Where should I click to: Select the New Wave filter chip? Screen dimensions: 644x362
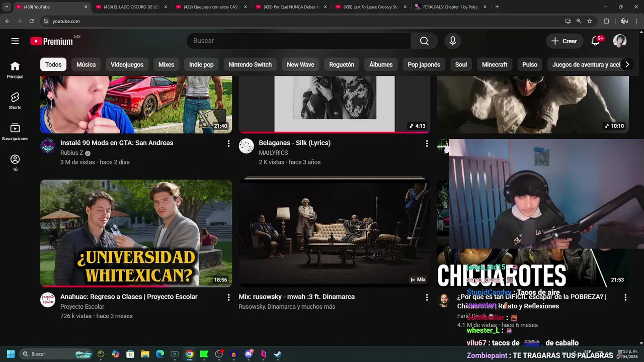300,64
